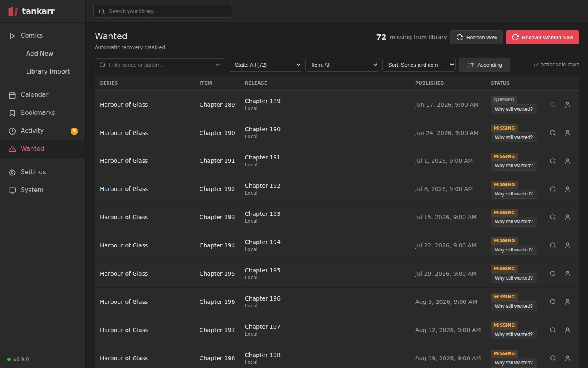This screenshot has height=368, width=588.
Task: Open the Comics menu item
Action: [43, 36]
